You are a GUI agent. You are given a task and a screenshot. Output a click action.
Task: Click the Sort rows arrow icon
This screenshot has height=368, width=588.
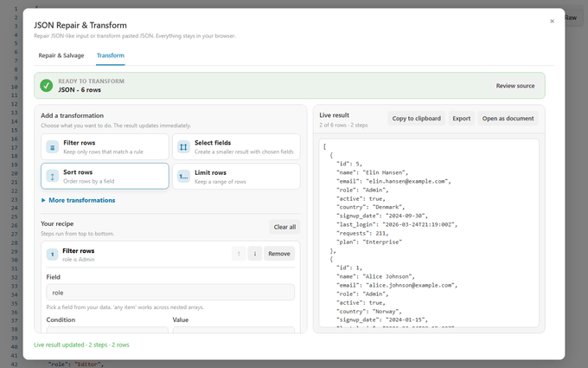52,176
